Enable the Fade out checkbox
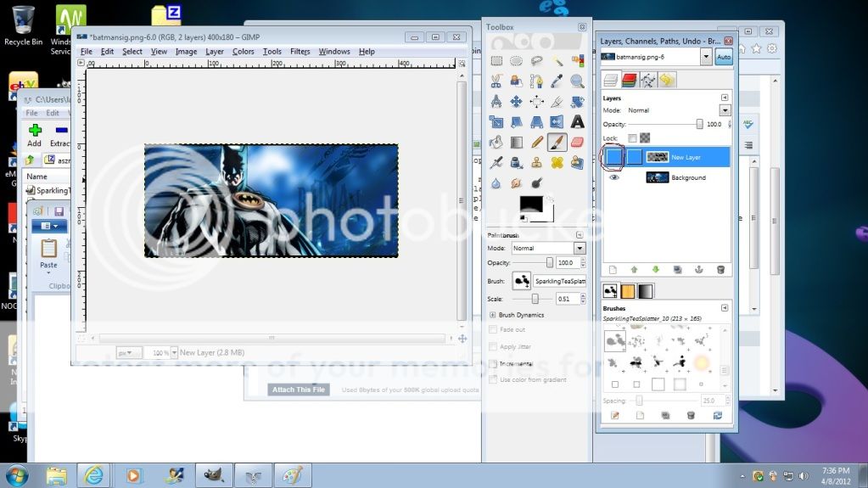Viewport: 868px width, 488px height. [x=493, y=329]
